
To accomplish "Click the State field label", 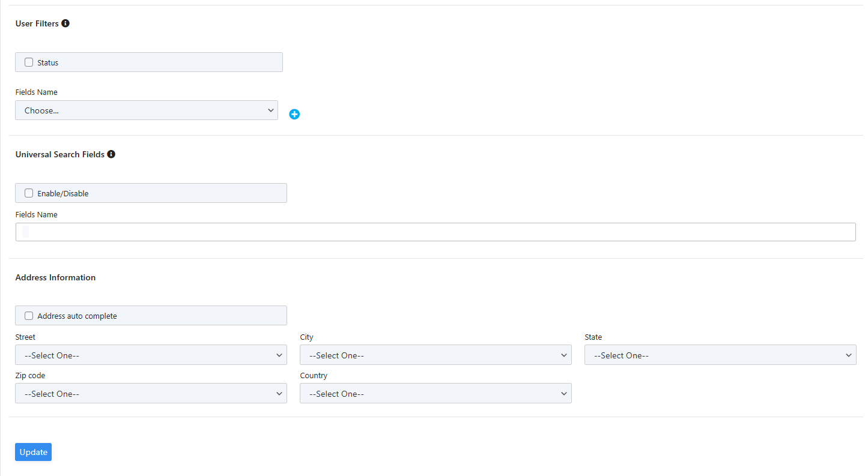I will point(593,337).
